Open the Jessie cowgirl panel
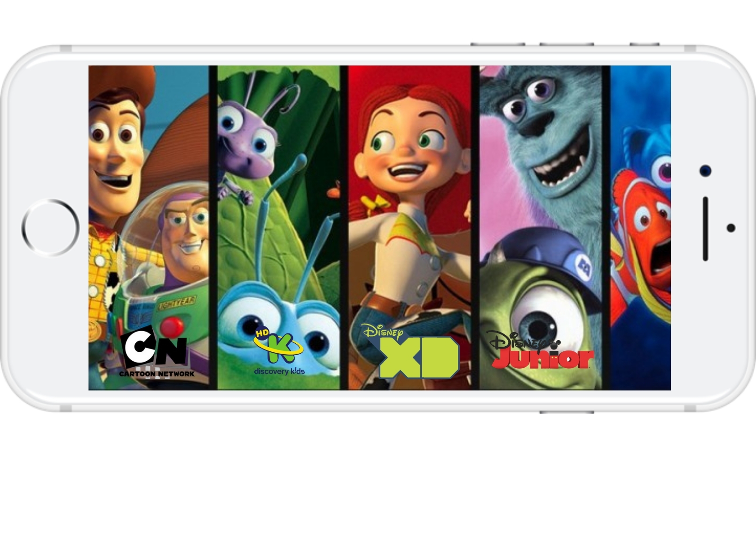This screenshot has width=756, height=555. pos(409,228)
